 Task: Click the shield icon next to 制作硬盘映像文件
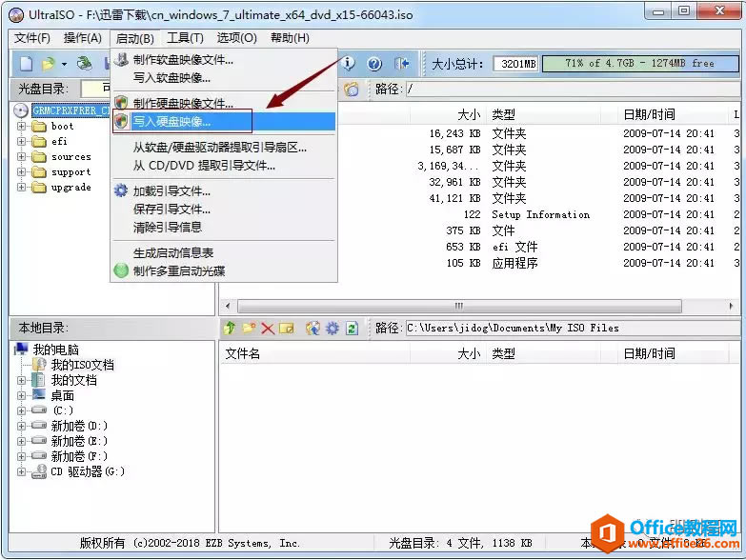[122, 102]
